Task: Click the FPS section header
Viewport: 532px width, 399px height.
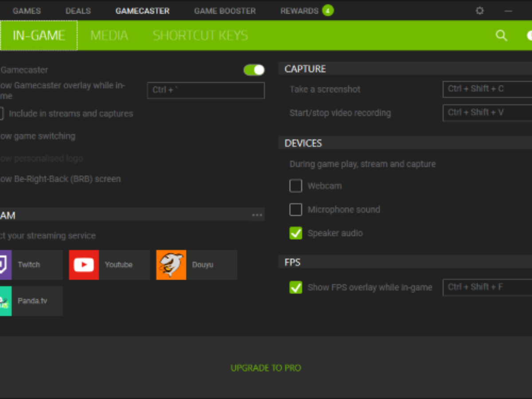Action: (x=405, y=262)
